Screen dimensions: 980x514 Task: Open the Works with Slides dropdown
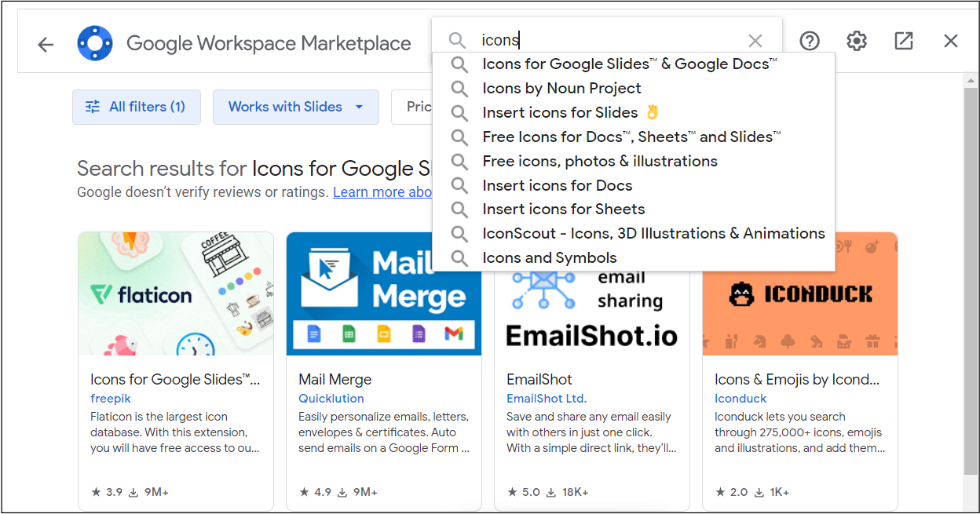pos(296,106)
